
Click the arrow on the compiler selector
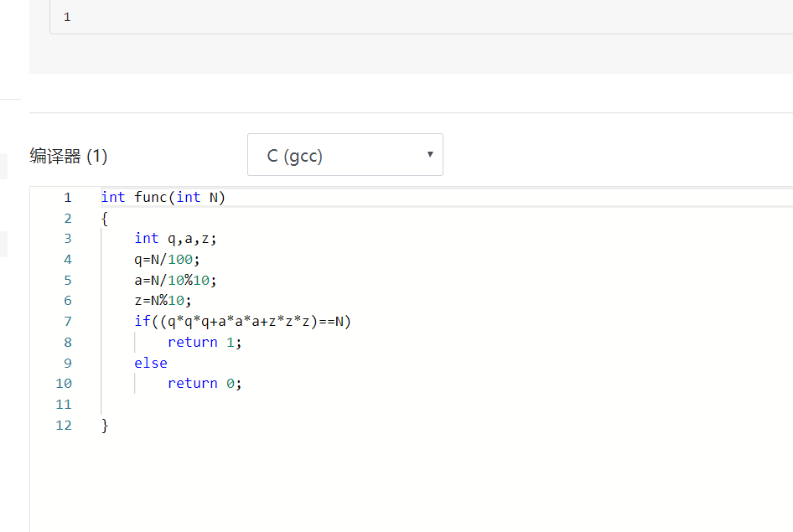tap(430, 154)
